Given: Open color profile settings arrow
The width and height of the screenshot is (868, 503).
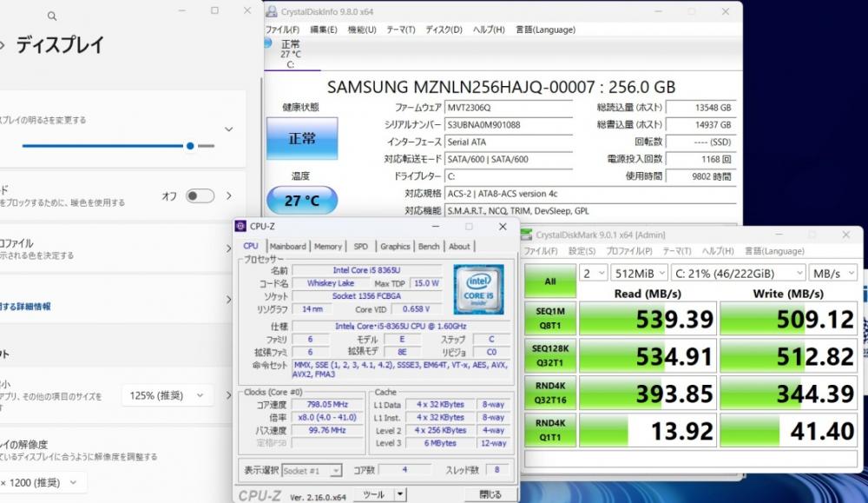Looking at the screenshot, I should coord(228,249).
